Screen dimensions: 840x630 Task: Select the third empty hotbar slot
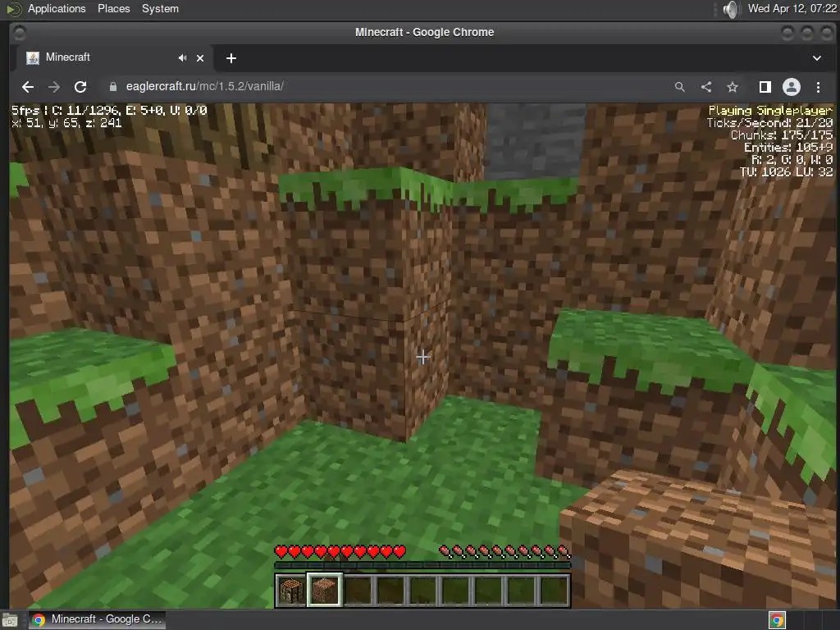coord(357,590)
